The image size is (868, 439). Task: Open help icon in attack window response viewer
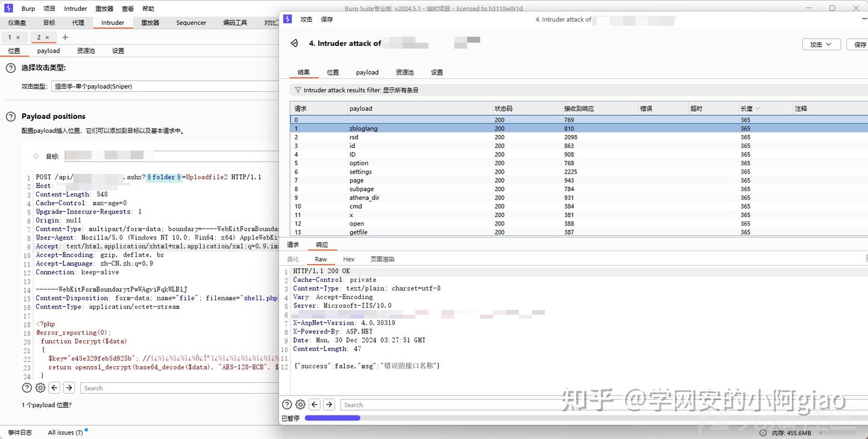[x=287, y=405]
